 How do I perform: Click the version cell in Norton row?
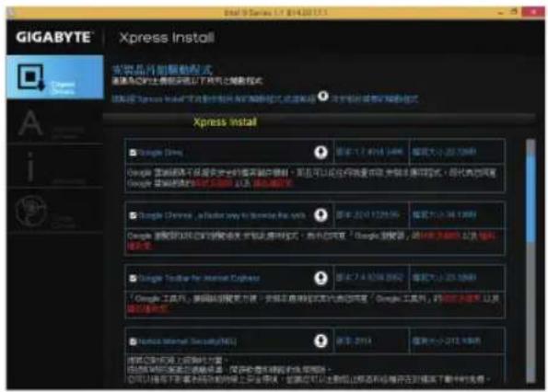coord(371,340)
